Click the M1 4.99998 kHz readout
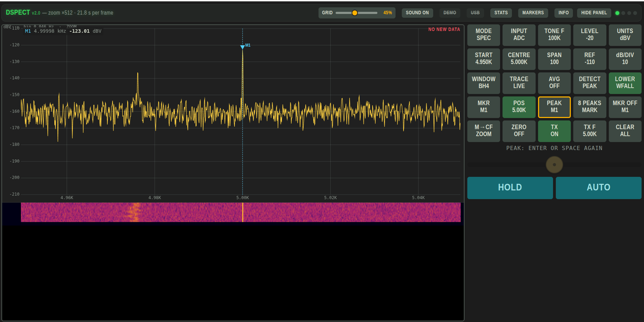Viewport: 644px width, 322px height. (63, 31)
